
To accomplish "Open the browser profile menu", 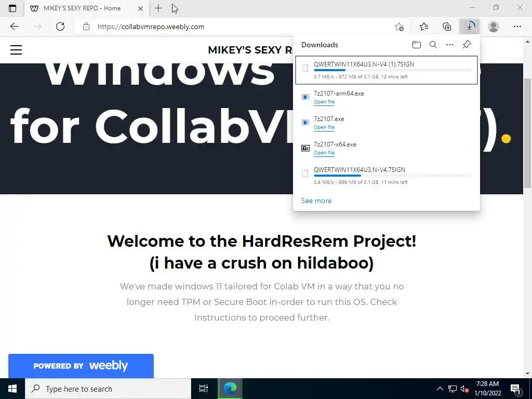I will click(494, 26).
